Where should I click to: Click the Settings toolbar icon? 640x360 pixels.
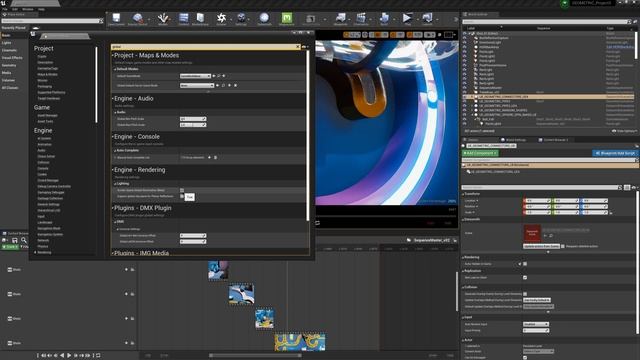[x=241, y=19]
